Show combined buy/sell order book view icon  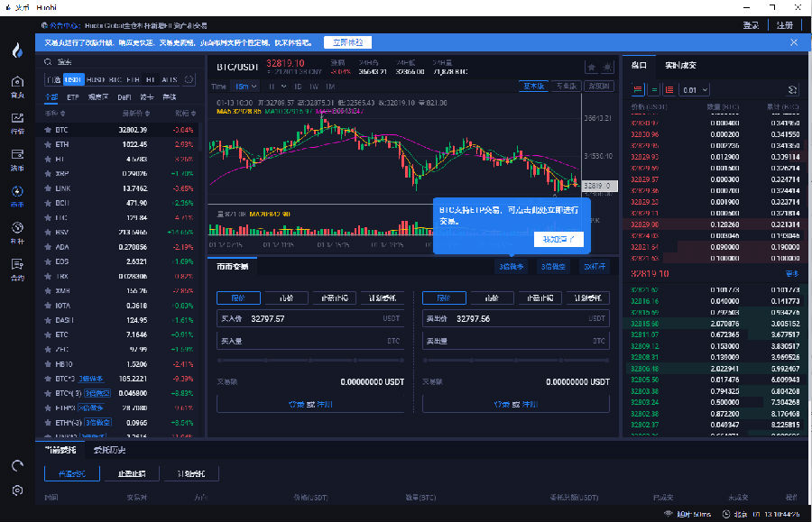tap(638, 90)
